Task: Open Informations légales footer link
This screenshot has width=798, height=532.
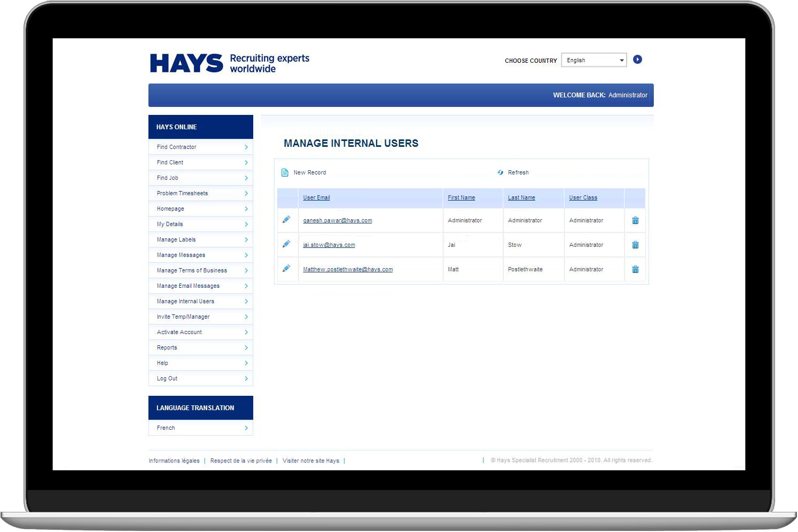Action: point(174,461)
